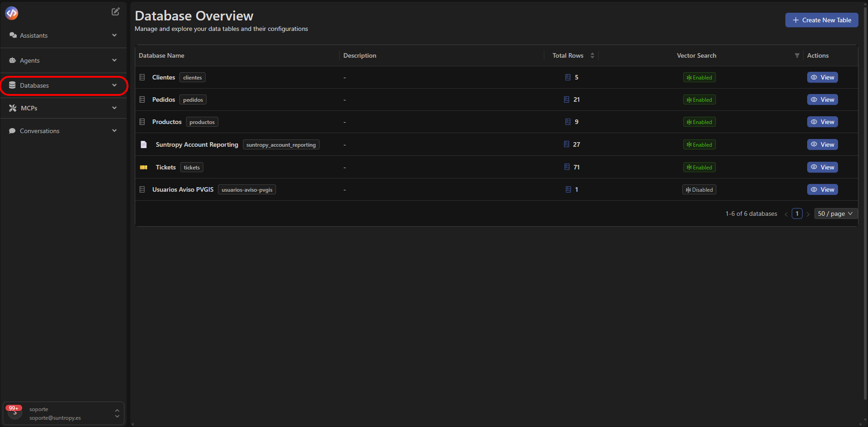
Task: Select page 1 in pagination
Action: tap(797, 213)
